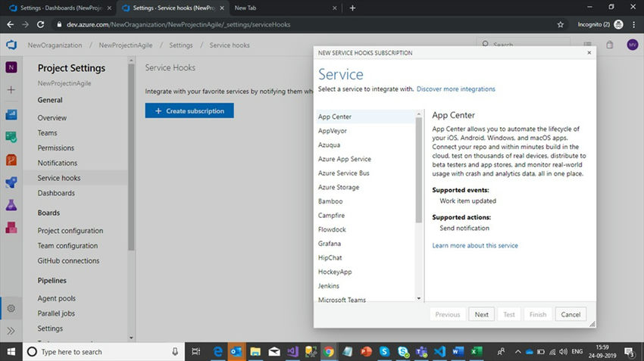Open the Discover more integrations link

coord(456,89)
